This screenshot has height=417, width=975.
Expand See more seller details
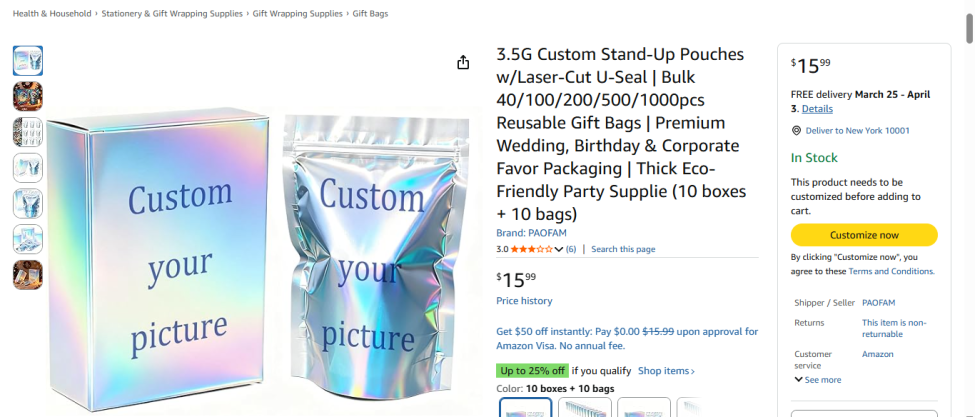[818, 380]
